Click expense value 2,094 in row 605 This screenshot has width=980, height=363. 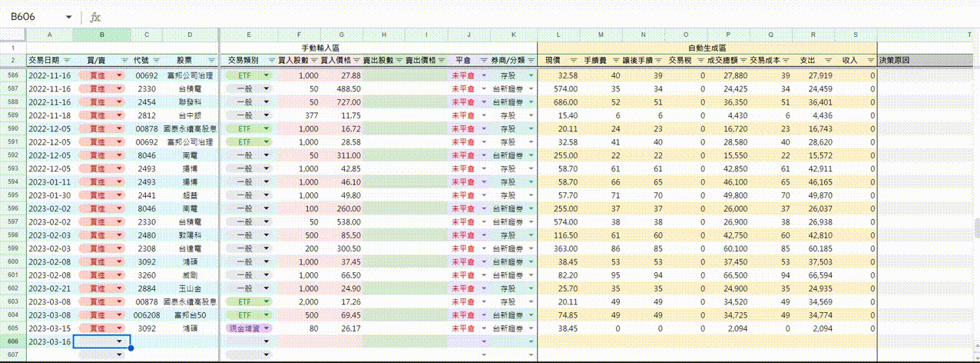click(x=821, y=328)
